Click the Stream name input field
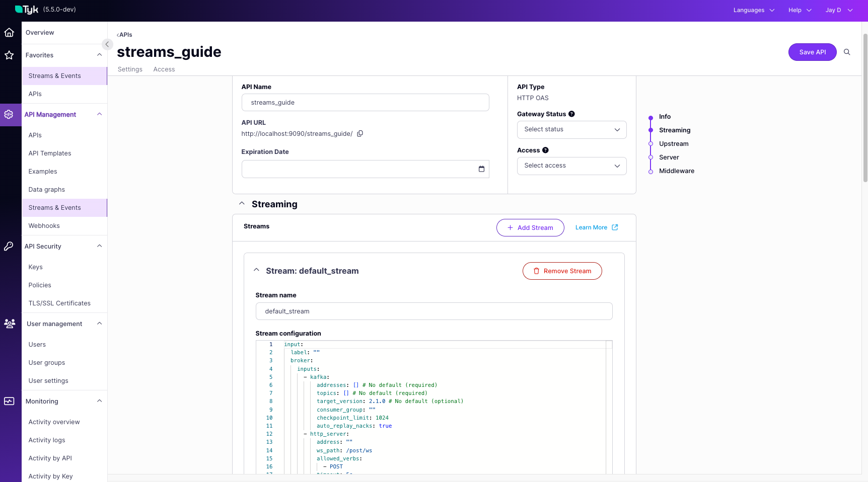The height and width of the screenshot is (482, 868). [x=434, y=311]
